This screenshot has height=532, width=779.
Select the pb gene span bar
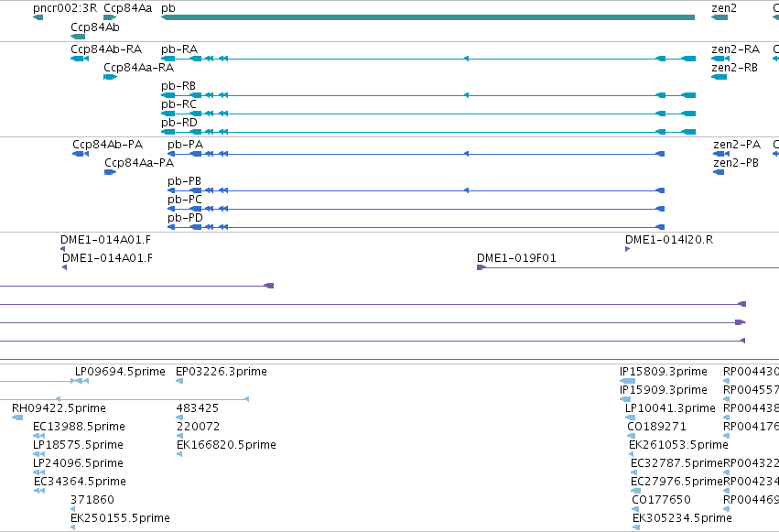coord(427,17)
